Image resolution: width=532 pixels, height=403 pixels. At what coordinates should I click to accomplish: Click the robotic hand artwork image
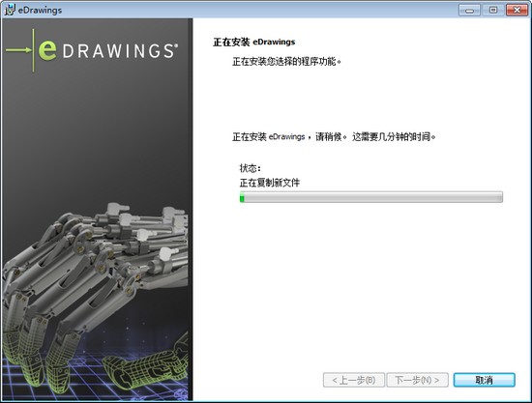(x=95, y=299)
